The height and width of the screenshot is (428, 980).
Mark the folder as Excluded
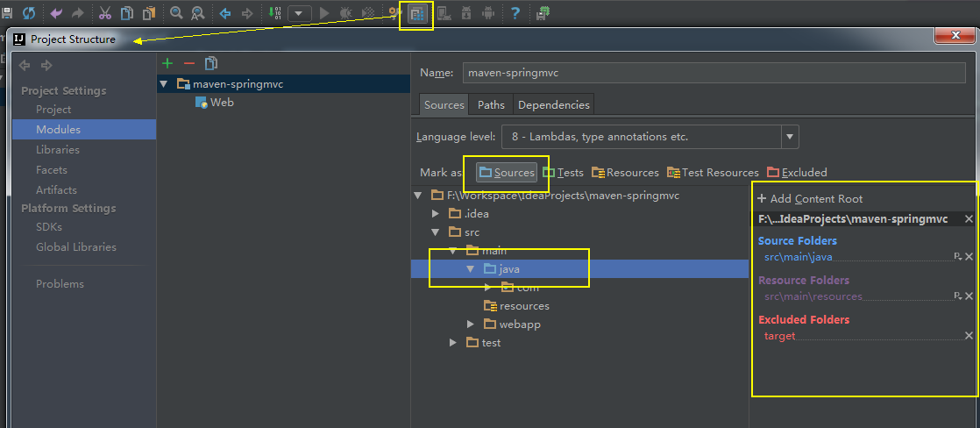pos(797,173)
